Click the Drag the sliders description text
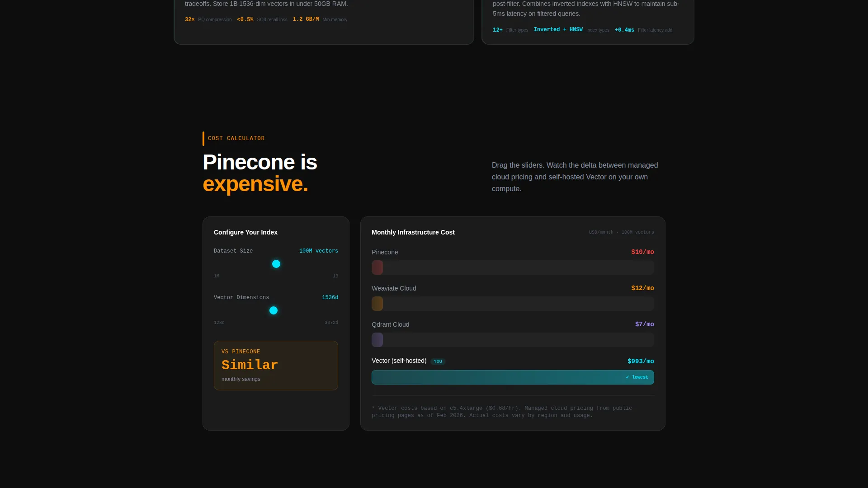Viewport: 868px width, 488px height. [x=575, y=177]
